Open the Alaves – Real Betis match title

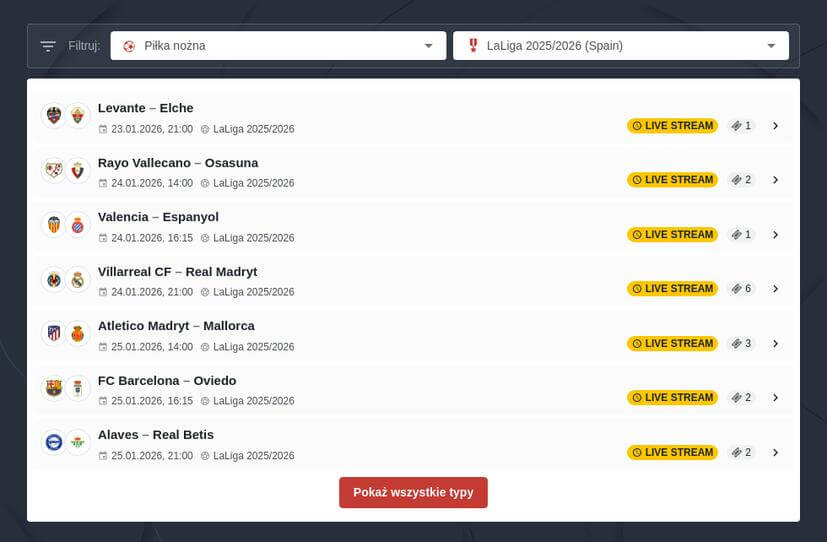tap(156, 435)
